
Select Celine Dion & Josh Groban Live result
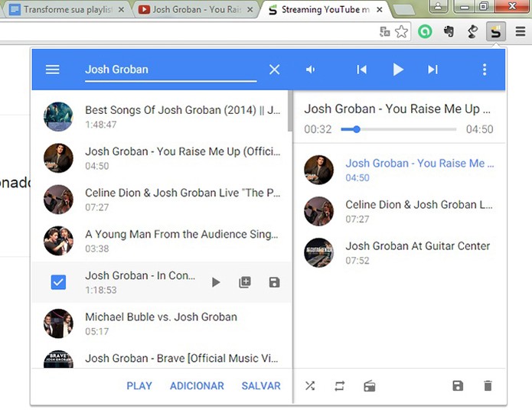click(162, 200)
